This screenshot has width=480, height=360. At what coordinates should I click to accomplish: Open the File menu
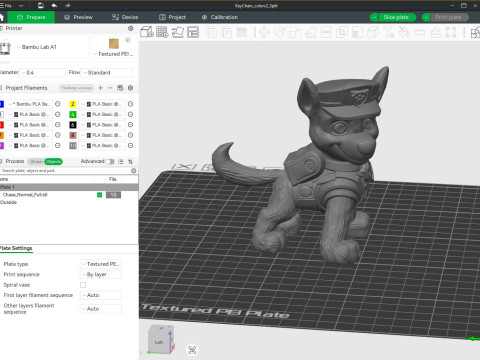[6, 6]
